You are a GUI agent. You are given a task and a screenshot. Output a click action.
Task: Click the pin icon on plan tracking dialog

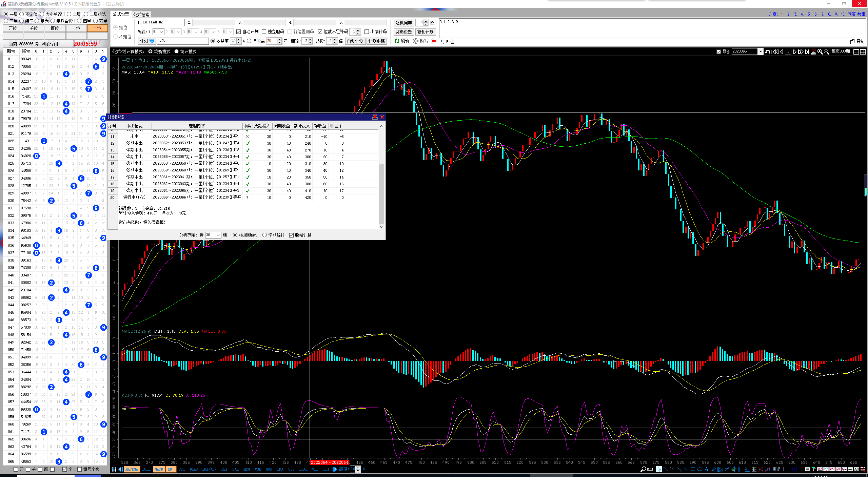[375, 117]
